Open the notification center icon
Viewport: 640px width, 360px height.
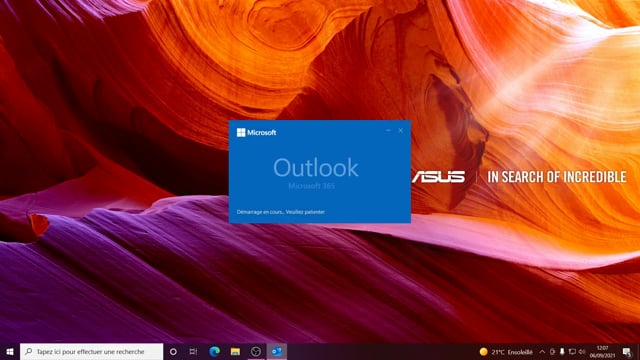tap(627, 352)
